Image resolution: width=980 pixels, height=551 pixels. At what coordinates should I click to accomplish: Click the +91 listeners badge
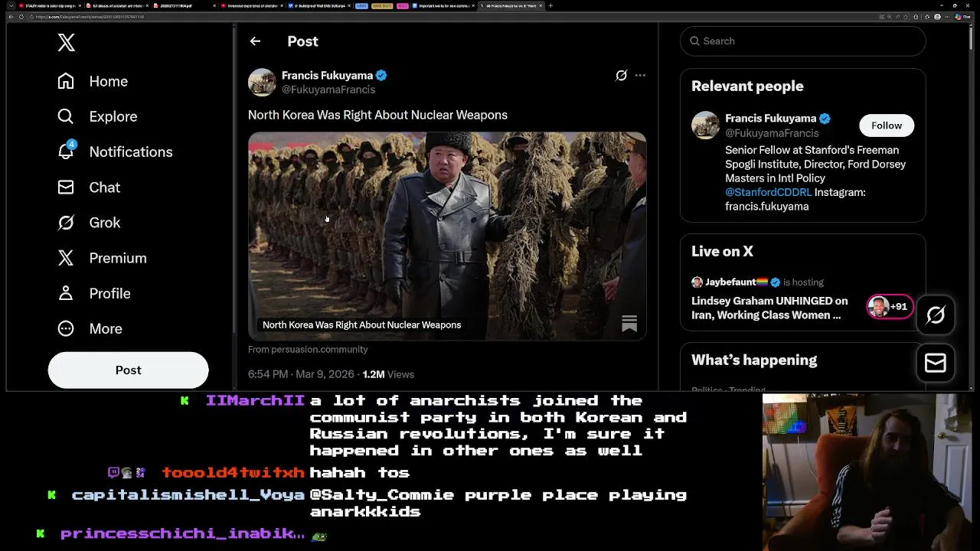point(890,307)
